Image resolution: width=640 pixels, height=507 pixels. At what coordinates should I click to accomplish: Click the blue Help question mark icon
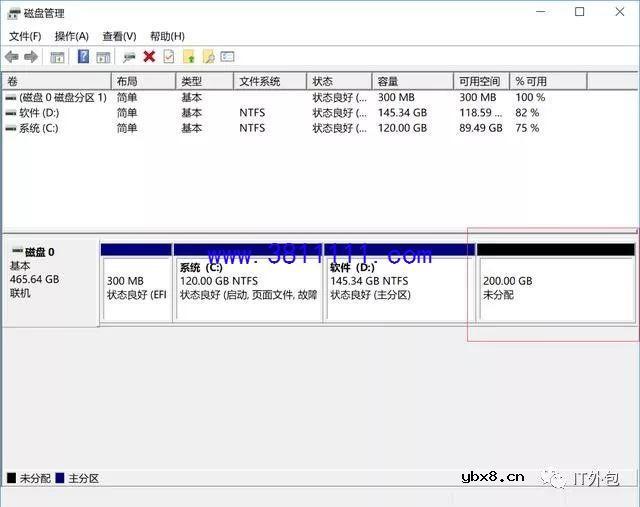83,57
